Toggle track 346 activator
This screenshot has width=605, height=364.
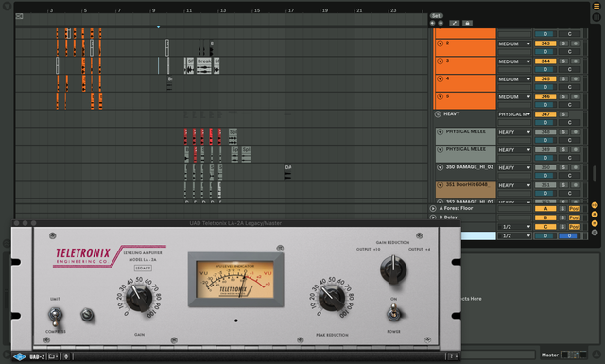tap(545, 96)
